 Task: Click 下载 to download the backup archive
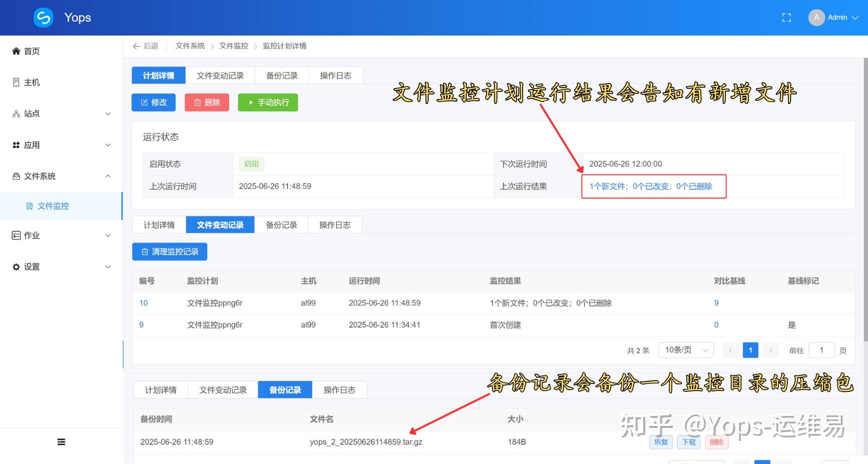tap(688, 442)
